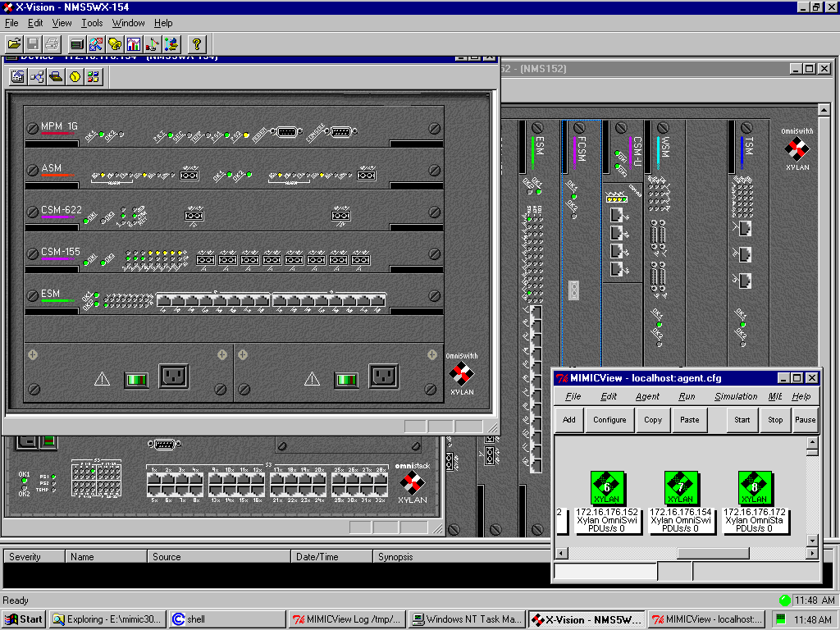
Task: Select the Xylan agent icon numbered 7
Action: [x=681, y=487]
